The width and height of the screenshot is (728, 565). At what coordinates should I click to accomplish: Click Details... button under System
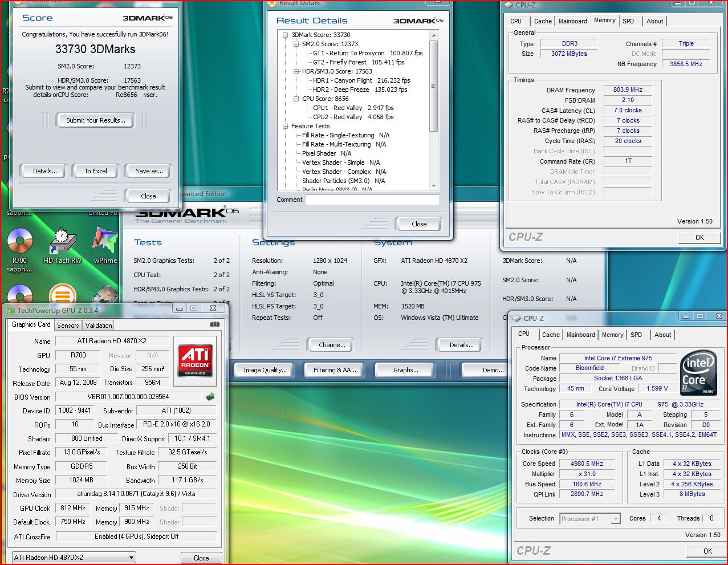click(x=461, y=345)
